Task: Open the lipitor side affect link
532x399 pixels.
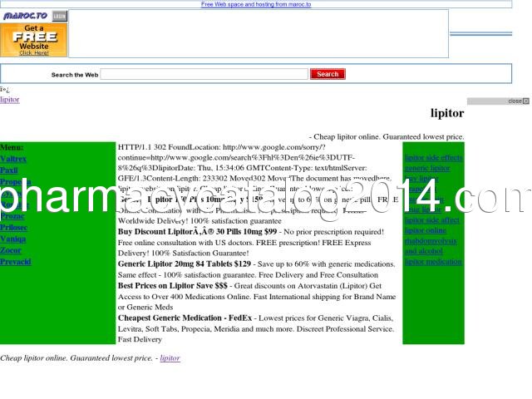Action: (432, 220)
